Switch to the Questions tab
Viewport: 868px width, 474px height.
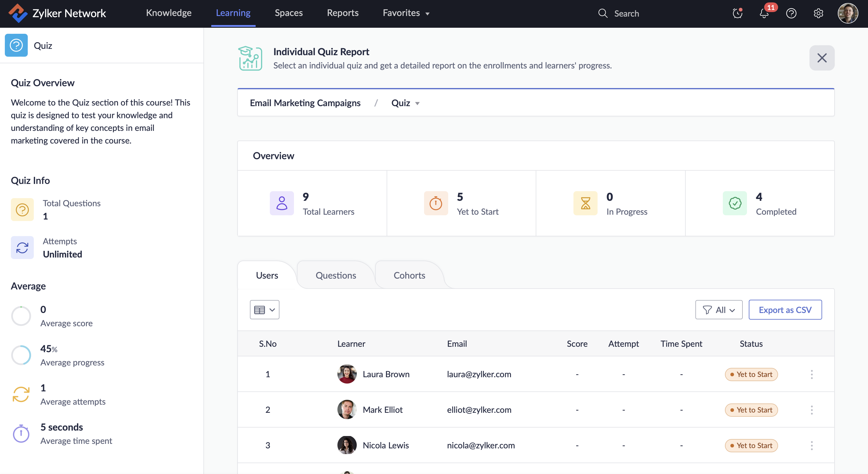(x=336, y=275)
